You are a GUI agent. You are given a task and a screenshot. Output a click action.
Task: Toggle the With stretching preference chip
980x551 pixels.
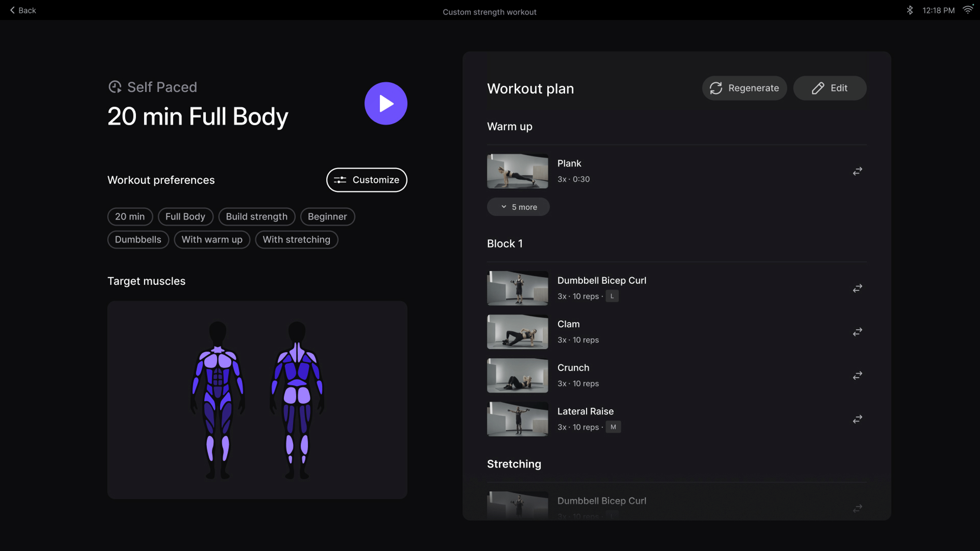[x=296, y=240]
